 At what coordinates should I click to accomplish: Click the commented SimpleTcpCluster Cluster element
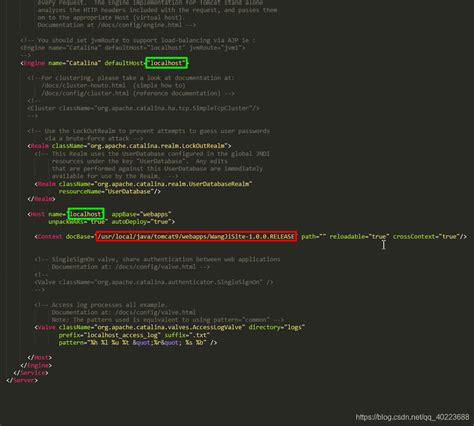coord(143,108)
